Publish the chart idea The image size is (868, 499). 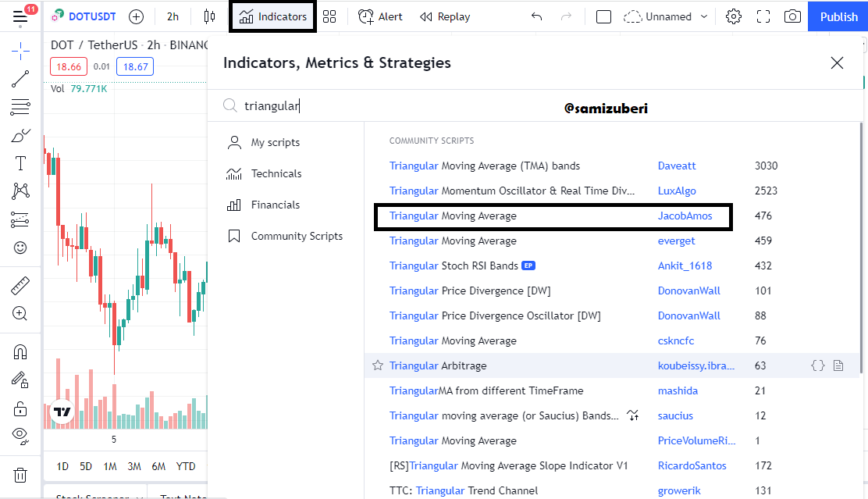[x=838, y=16]
